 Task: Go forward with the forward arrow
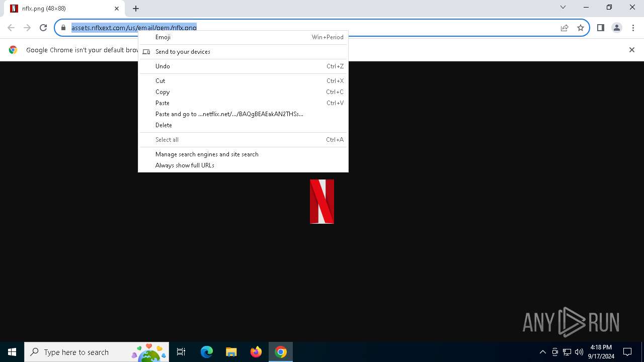pos(27,28)
